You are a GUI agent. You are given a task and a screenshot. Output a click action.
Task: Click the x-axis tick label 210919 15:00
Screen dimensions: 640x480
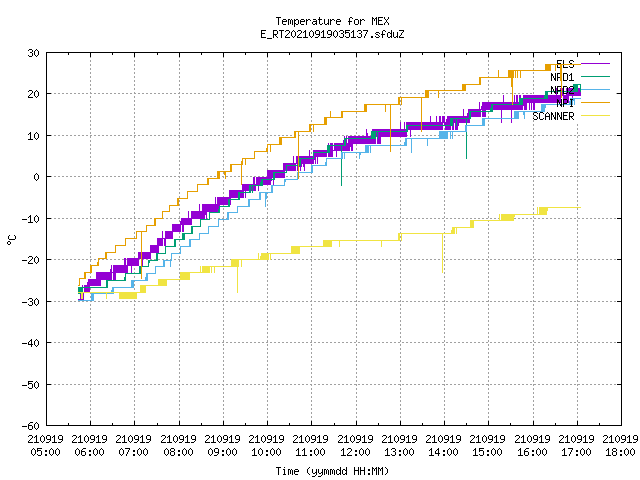[487, 446]
